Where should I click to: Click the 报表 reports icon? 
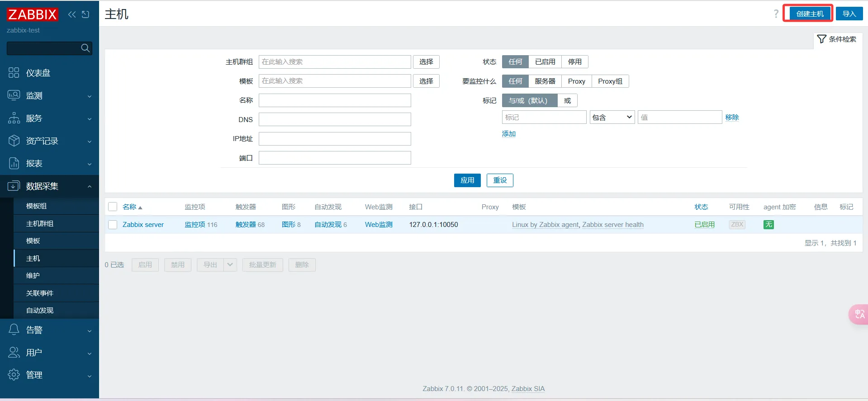[14, 163]
